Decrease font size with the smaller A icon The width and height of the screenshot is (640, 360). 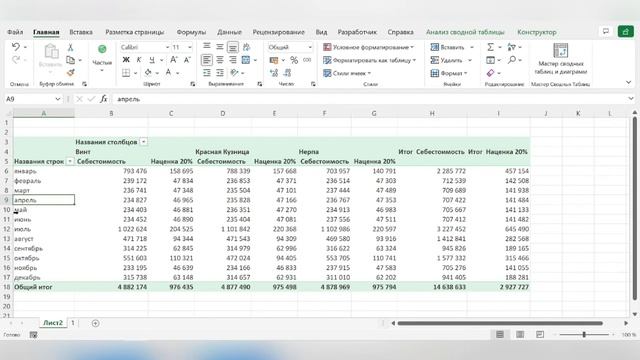[x=187, y=60]
